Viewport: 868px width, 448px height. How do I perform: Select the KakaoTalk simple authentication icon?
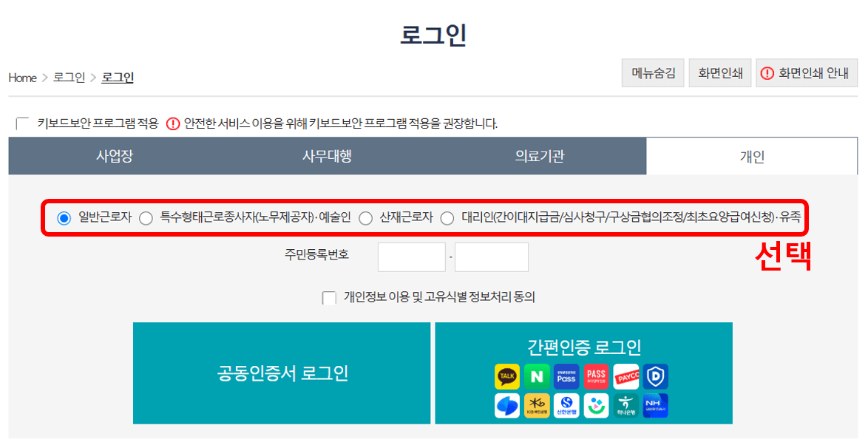coord(508,376)
